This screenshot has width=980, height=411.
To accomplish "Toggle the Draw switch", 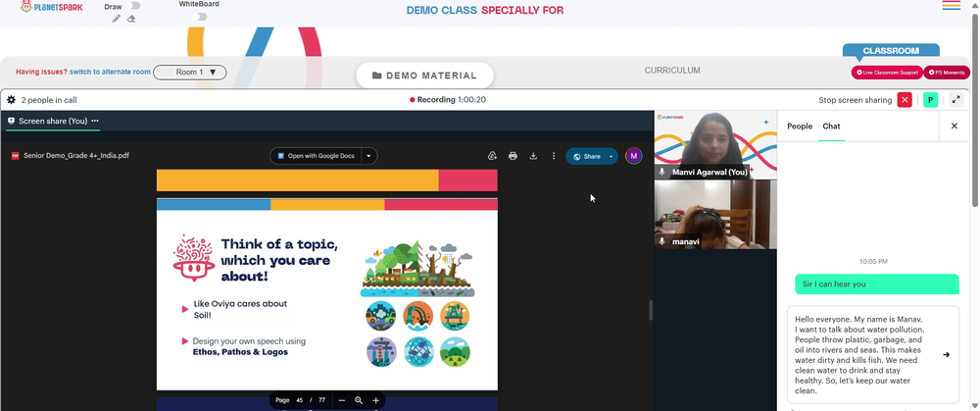I will pyautogui.click(x=132, y=6).
